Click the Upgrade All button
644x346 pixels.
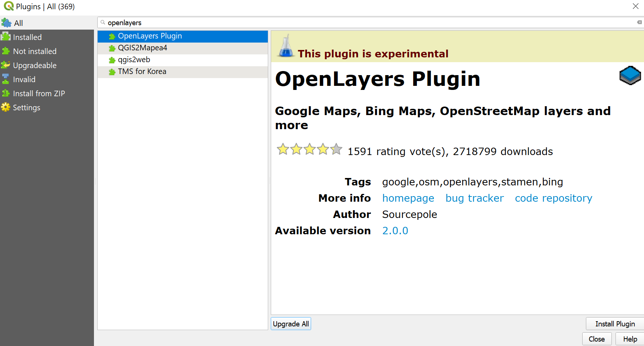[291, 324]
